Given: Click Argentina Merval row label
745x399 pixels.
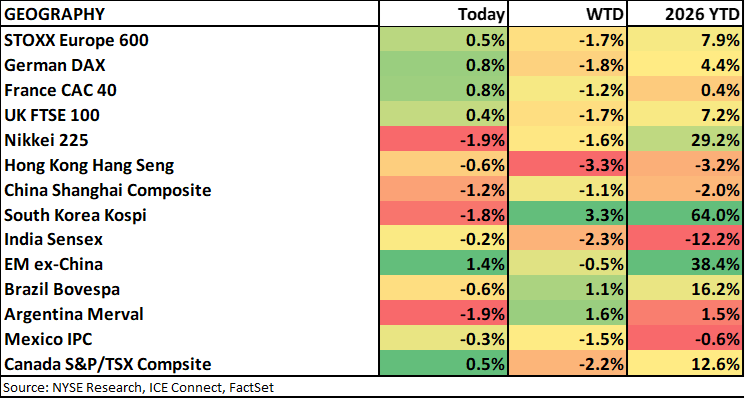Looking at the screenshot, I should click(74, 314).
